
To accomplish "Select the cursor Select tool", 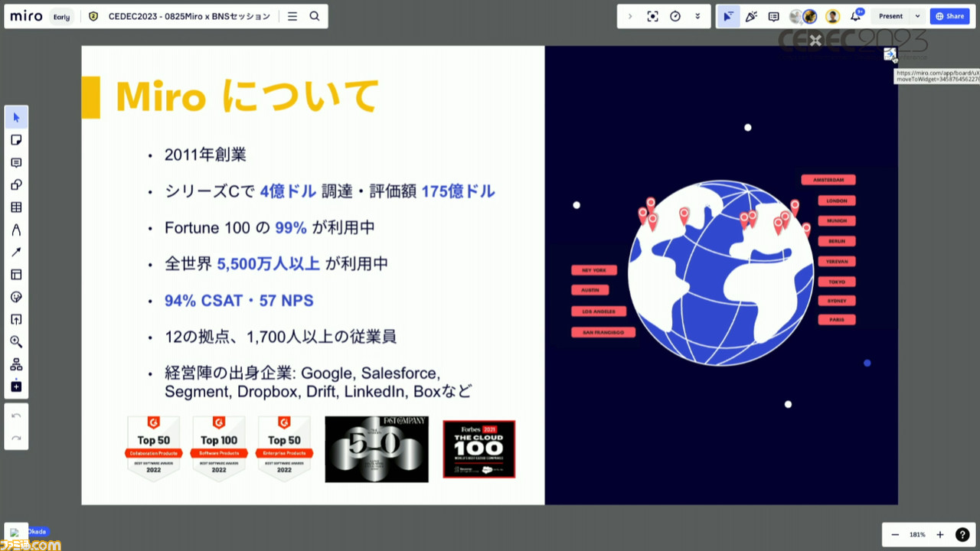I will click(x=16, y=117).
